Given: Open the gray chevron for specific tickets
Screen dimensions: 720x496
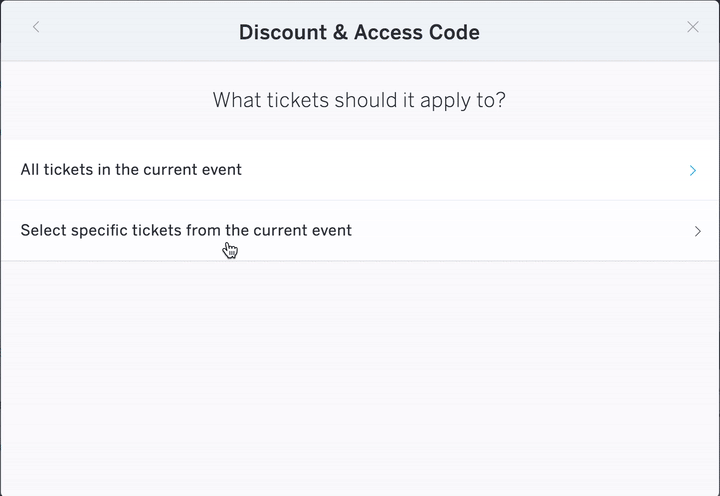Looking at the screenshot, I should coord(698,231).
